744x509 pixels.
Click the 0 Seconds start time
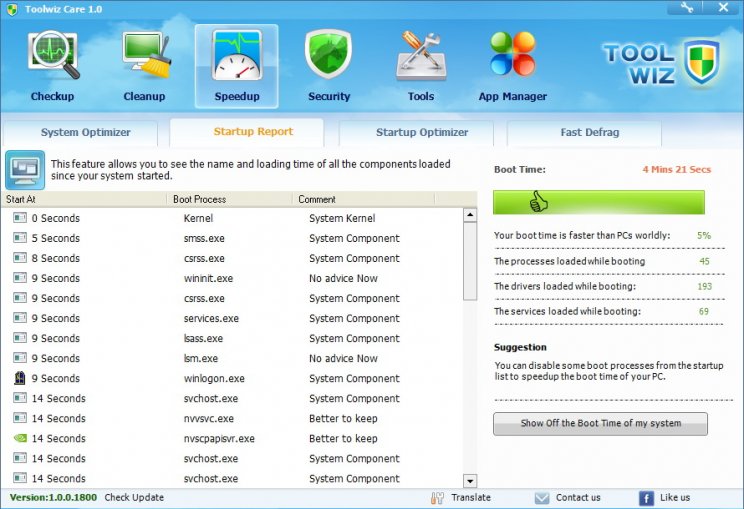56,218
